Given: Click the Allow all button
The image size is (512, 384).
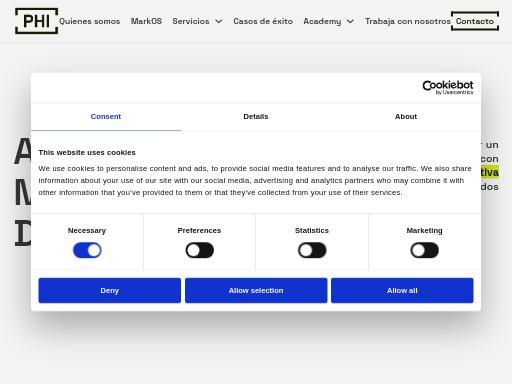Looking at the screenshot, I should pyautogui.click(x=402, y=290).
